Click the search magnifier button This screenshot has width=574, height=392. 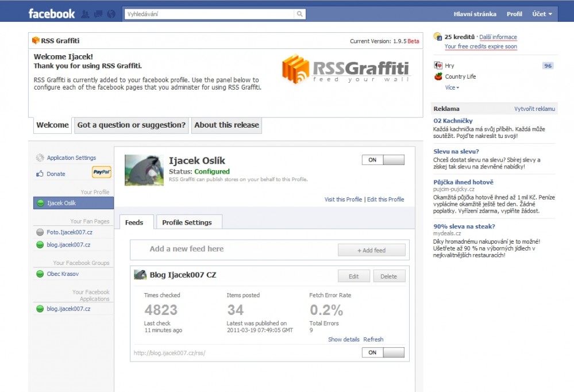tap(300, 14)
